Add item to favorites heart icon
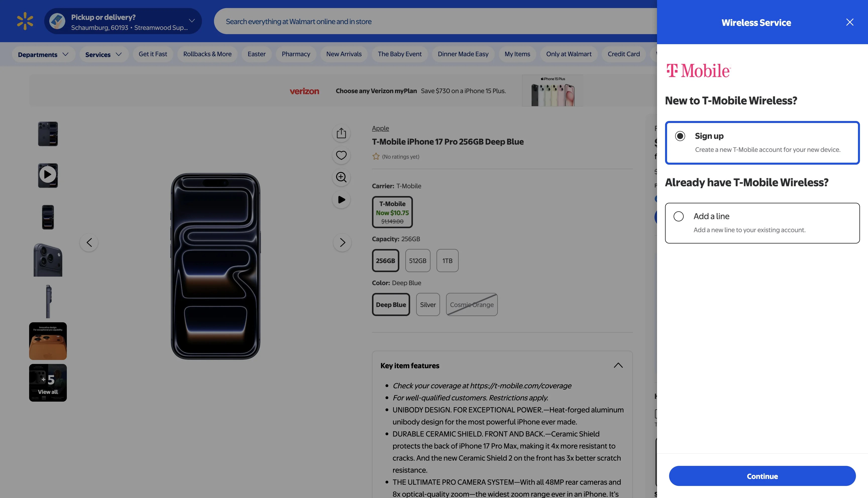The width and height of the screenshot is (868, 498). tap(341, 155)
